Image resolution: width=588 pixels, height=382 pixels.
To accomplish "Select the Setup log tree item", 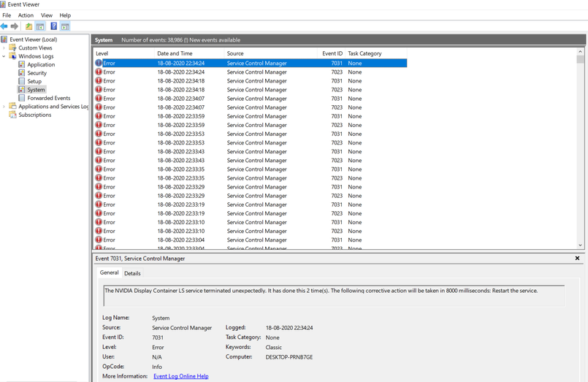I will 34,81.
